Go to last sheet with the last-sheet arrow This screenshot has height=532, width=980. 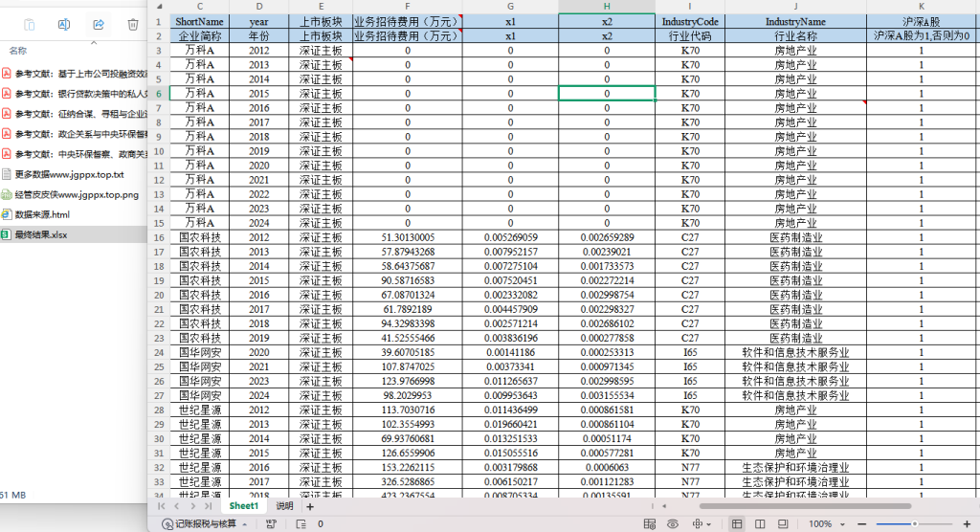(208, 506)
